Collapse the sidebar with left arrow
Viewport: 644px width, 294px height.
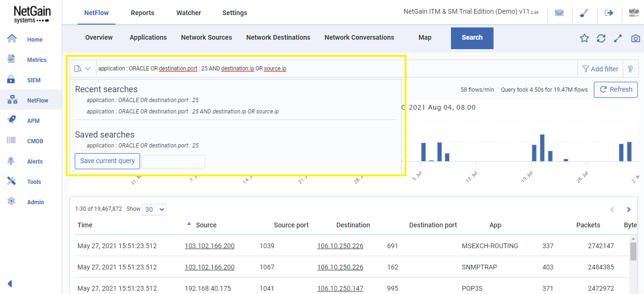click(x=9, y=284)
